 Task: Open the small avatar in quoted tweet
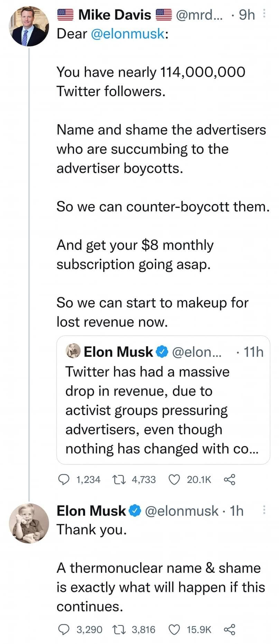(73, 351)
